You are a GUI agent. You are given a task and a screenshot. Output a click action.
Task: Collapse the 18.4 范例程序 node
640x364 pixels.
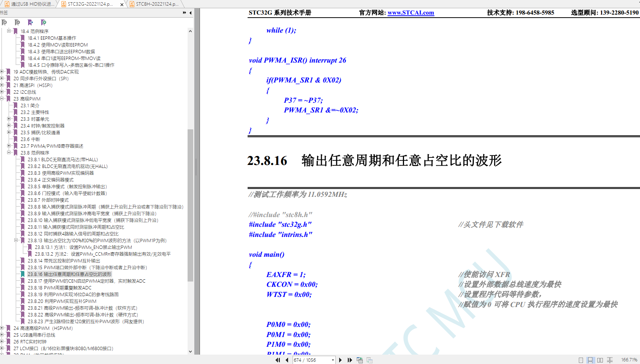pyautogui.click(x=9, y=31)
